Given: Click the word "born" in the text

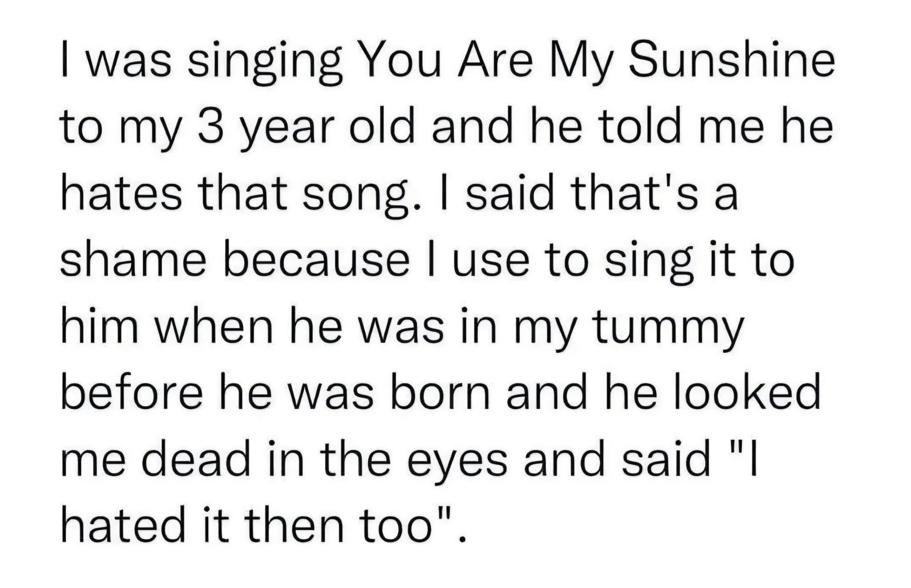Looking at the screenshot, I should (x=439, y=392).
